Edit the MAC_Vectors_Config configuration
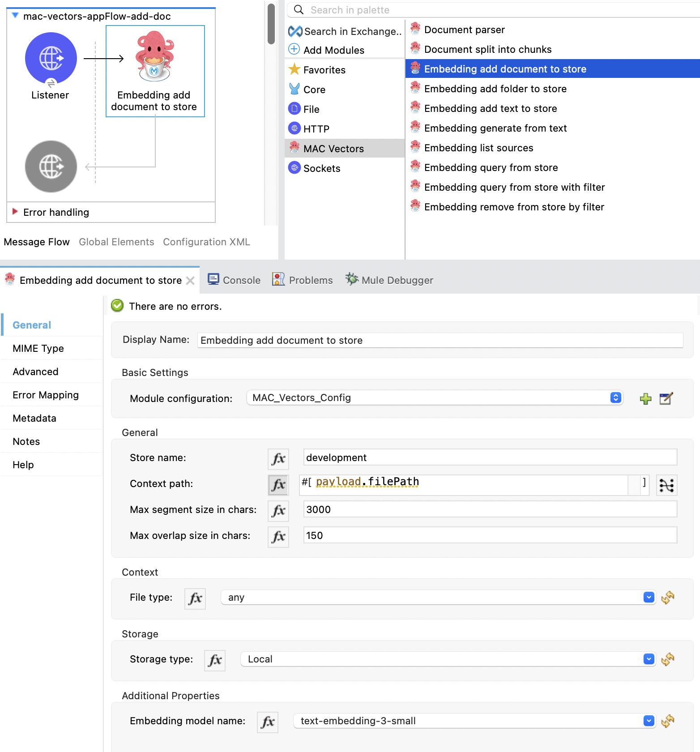This screenshot has width=700, height=752. click(x=666, y=398)
